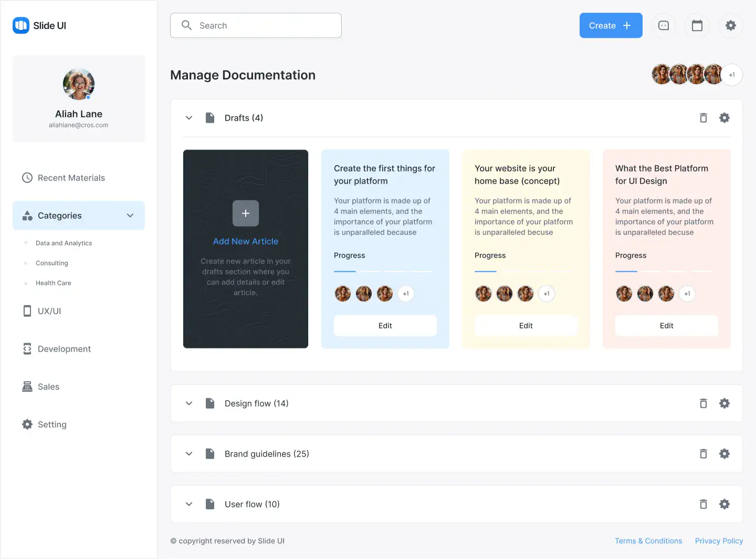Viewport: 756px width, 559px height.
Task: Open Brand guidelines settings gear
Action: click(724, 453)
